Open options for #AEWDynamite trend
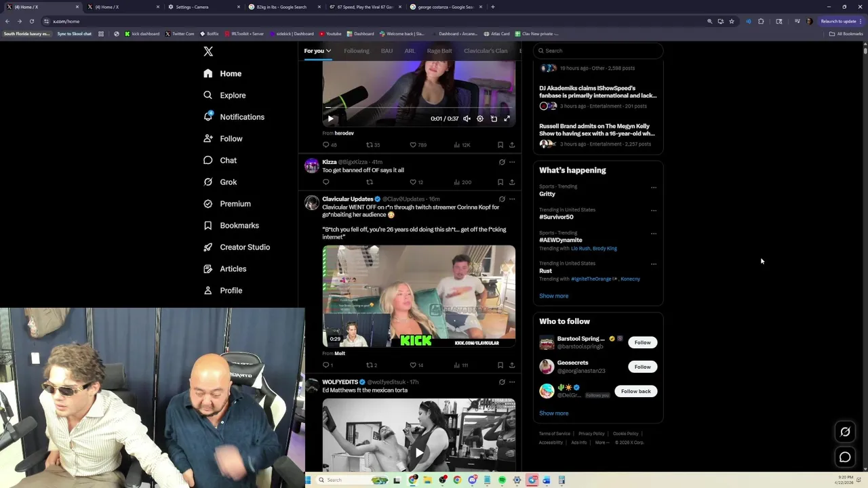 [x=654, y=233]
